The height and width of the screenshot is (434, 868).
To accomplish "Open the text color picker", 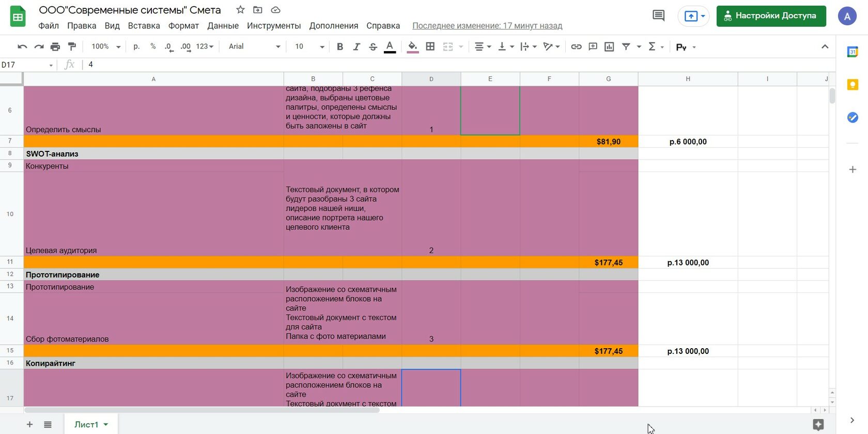I will coord(390,47).
